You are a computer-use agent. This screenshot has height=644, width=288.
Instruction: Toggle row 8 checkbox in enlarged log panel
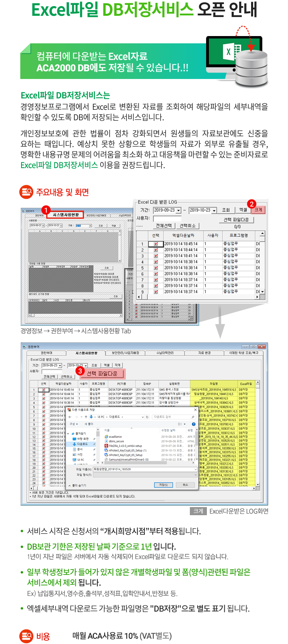pos(156,286)
